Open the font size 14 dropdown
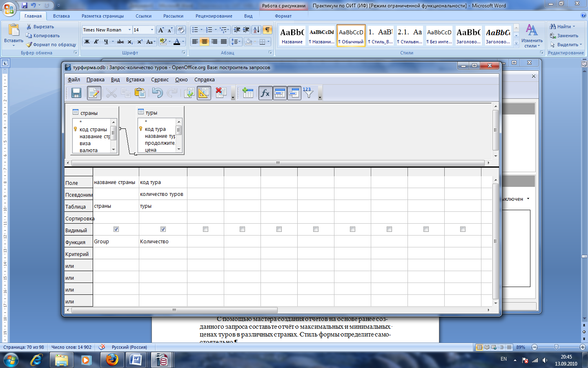 tap(152, 30)
